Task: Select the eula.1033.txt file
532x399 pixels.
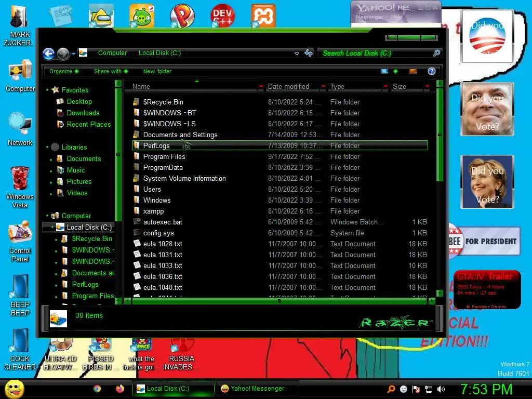Action: (x=280, y=266)
